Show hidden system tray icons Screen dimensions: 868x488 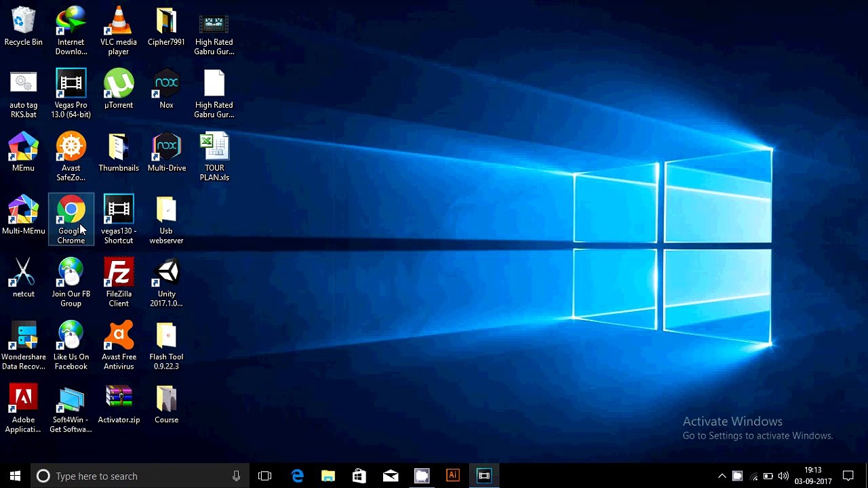(722, 476)
